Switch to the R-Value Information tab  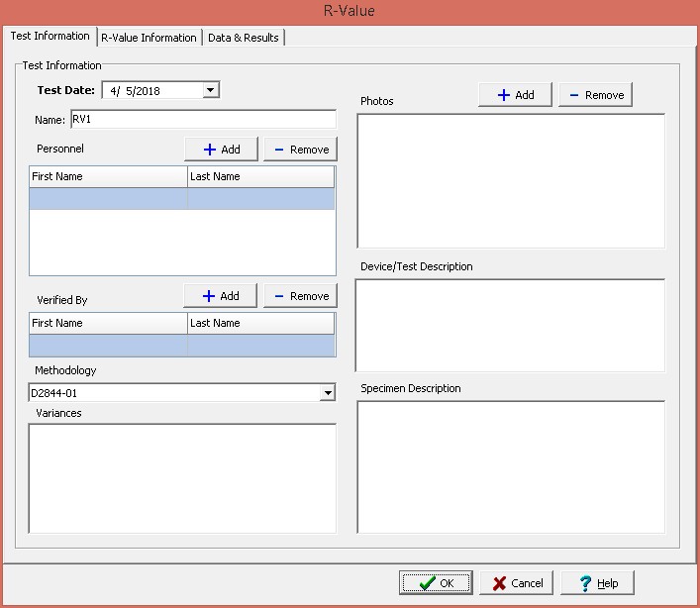click(x=149, y=38)
